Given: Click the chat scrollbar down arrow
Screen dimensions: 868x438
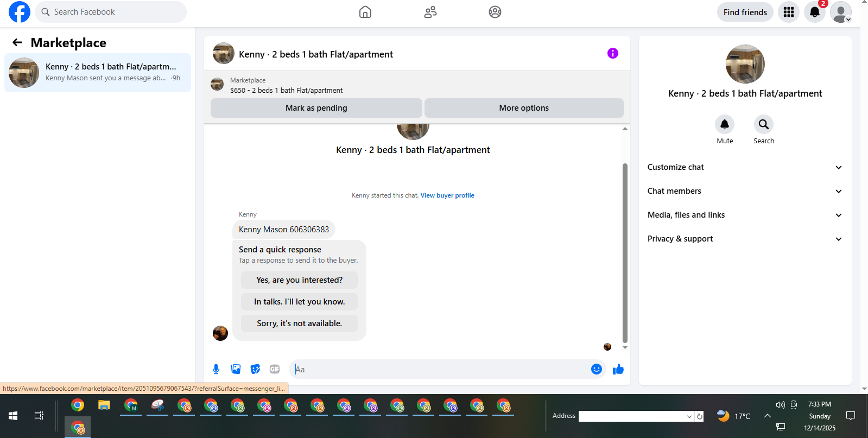Looking at the screenshot, I should tap(625, 347).
